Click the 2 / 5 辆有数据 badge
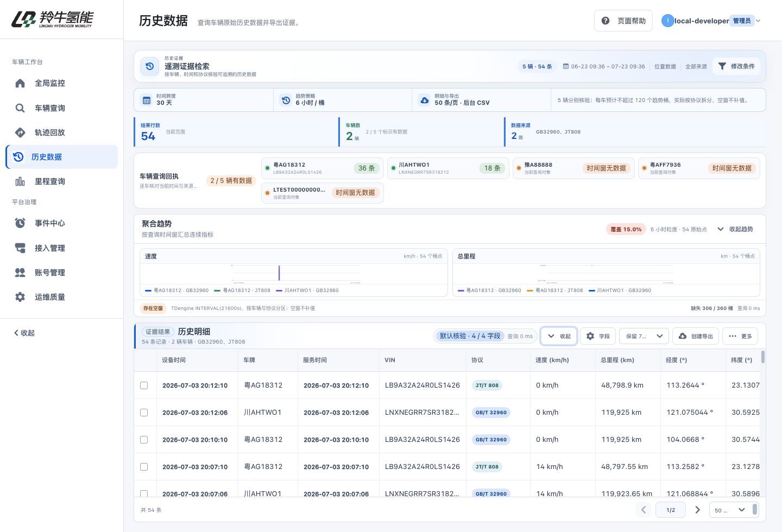 pyautogui.click(x=231, y=180)
